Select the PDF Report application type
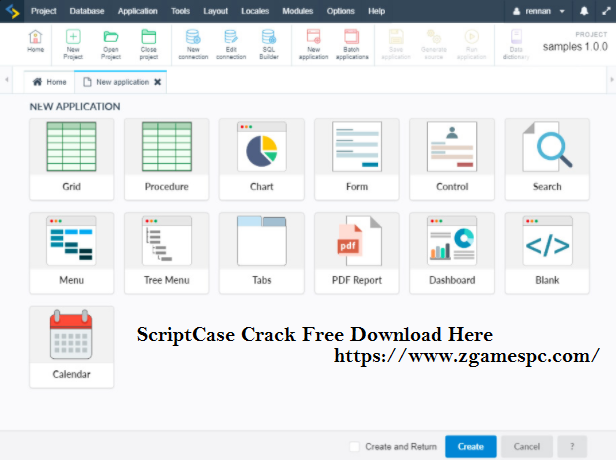Screen dimensions: 616x460 pyautogui.click(x=357, y=253)
